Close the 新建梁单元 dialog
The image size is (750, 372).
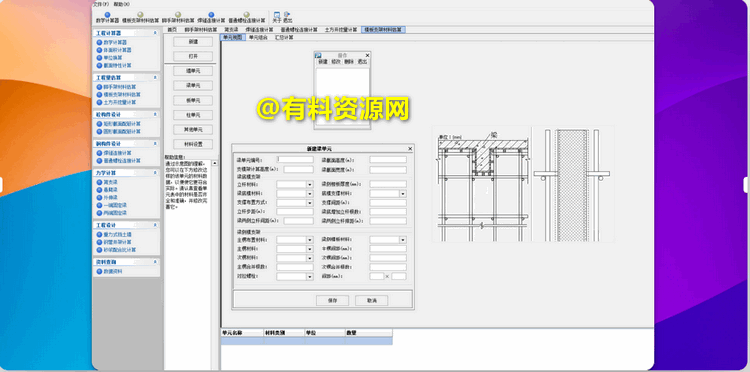click(410, 149)
